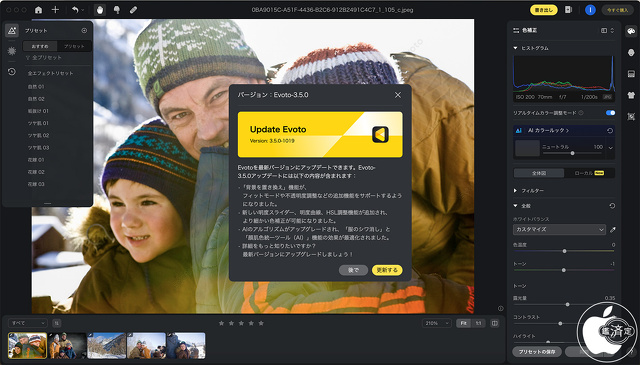Click the undo arrow icon

tap(75, 10)
